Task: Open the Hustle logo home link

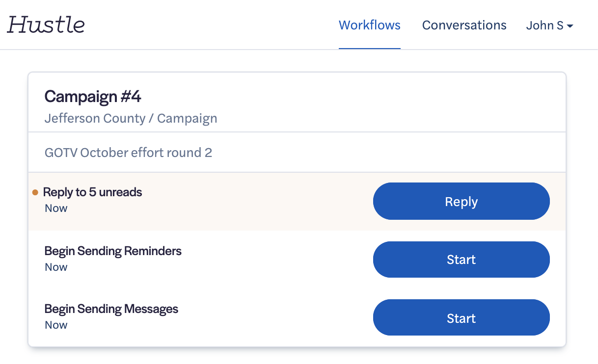Action: click(x=46, y=25)
